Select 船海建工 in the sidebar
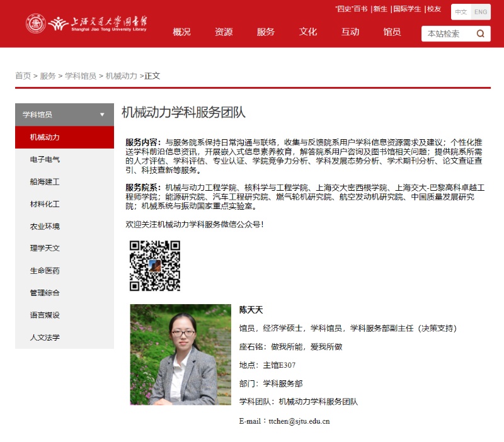This screenshot has height=442, width=504. (65, 182)
